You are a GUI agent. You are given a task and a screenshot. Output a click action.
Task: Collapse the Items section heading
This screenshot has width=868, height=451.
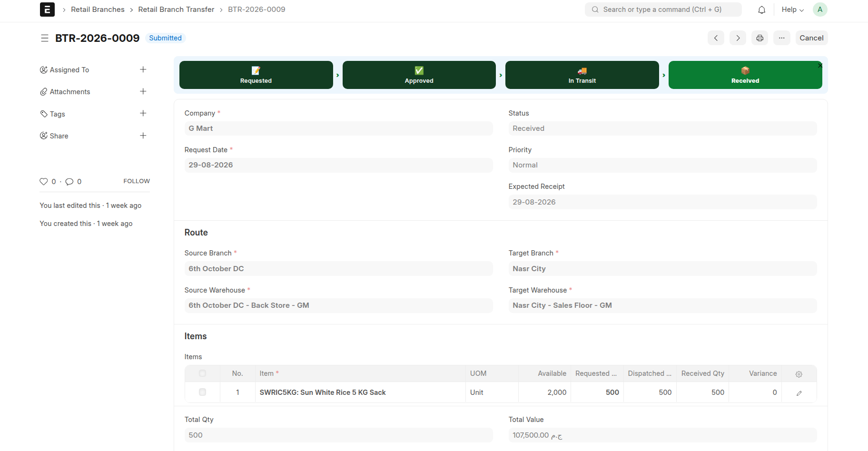point(196,336)
